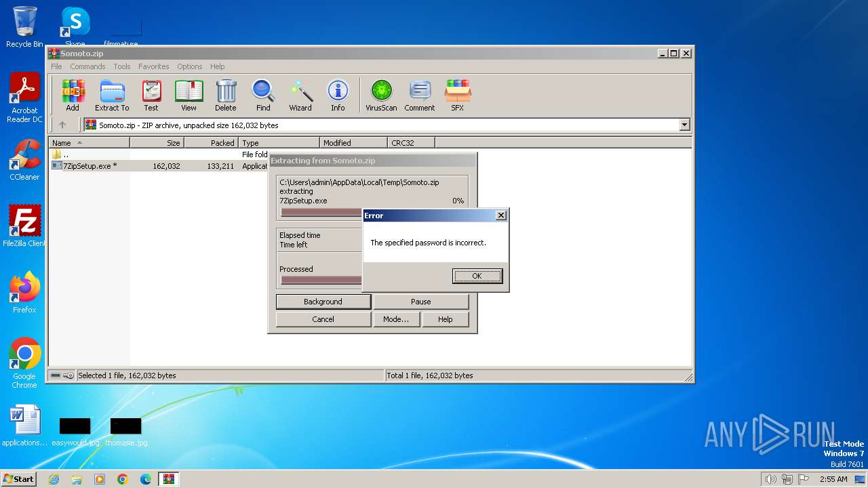The image size is (868, 488).
Task: Open the Extract To tool
Action: (112, 95)
